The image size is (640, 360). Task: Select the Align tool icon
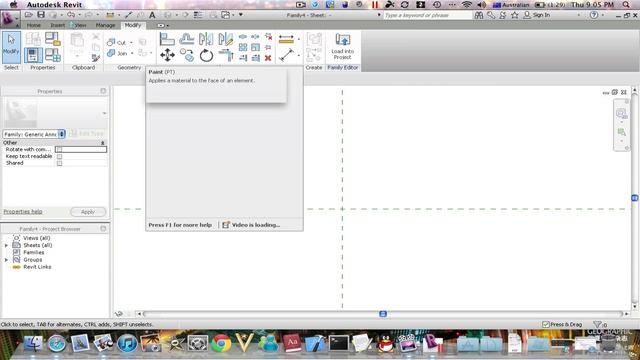coord(167,39)
